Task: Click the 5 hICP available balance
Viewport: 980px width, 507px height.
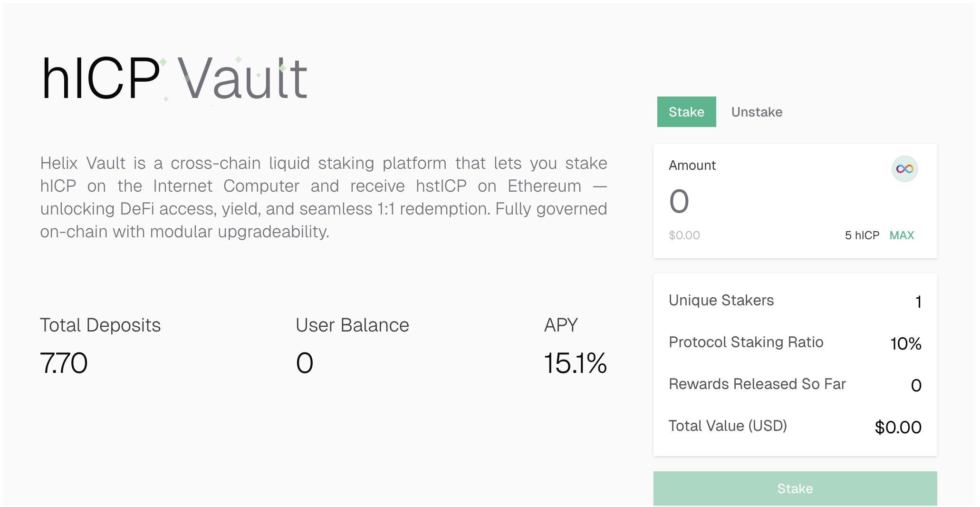Action: (862, 235)
